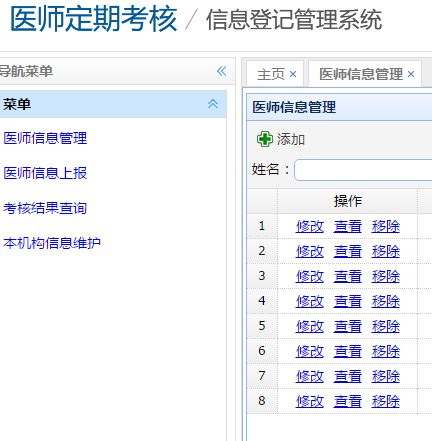Viewport: 432px width, 441px height.
Task: Select row number 4 cell
Action: click(262, 301)
